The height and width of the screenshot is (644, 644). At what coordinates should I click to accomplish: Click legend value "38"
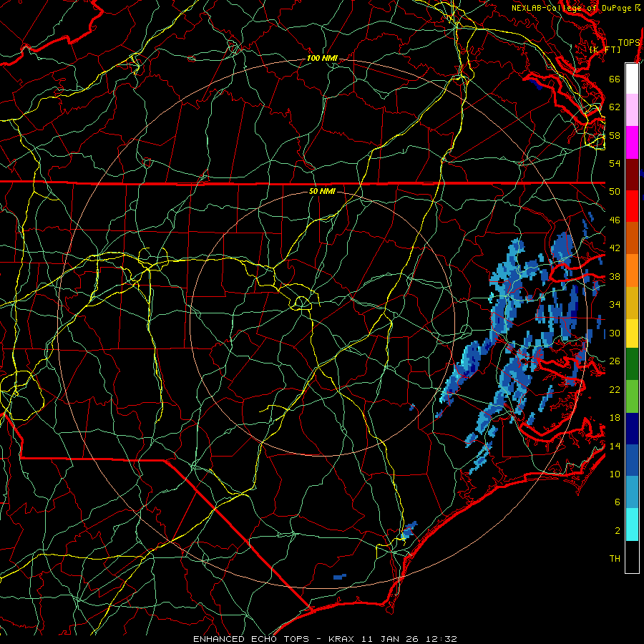point(615,276)
